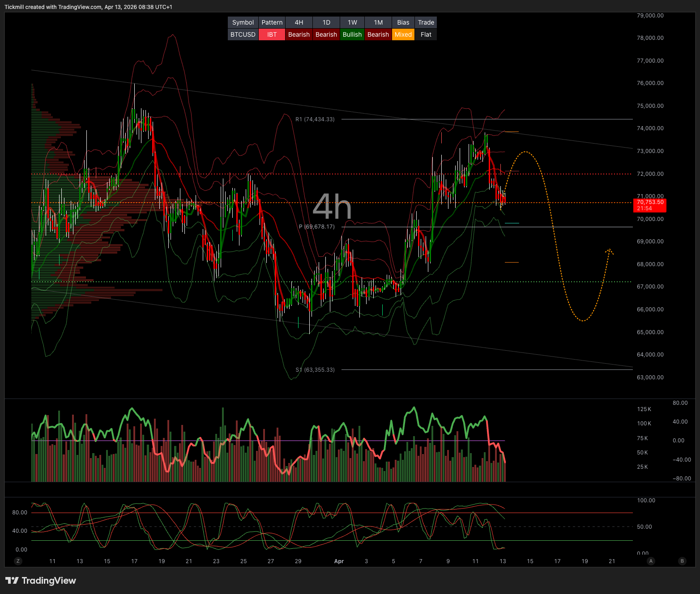
Task: Select the 1M column header
Action: click(378, 22)
